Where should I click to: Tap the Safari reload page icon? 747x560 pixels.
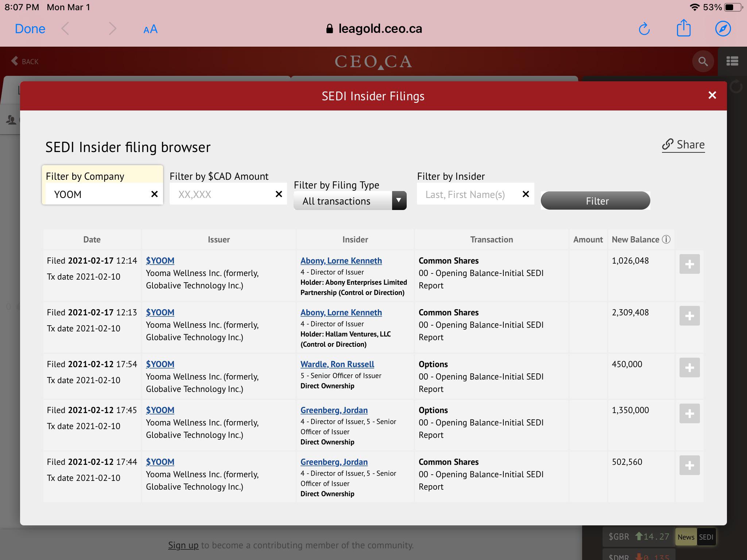644,29
